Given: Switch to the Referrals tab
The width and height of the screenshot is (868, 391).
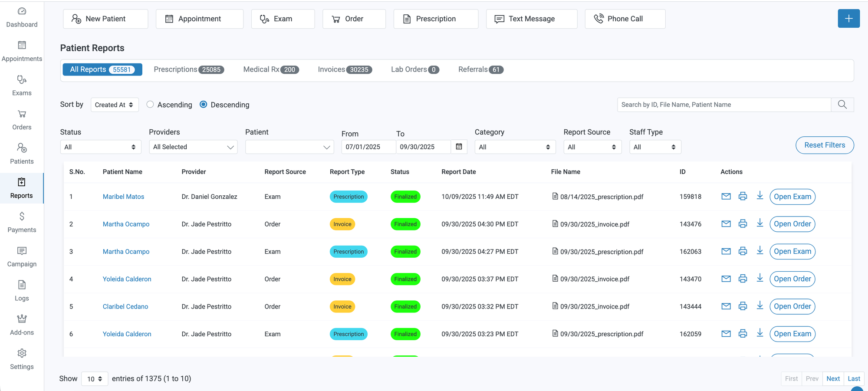Looking at the screenshot, I should click(480, 69).
